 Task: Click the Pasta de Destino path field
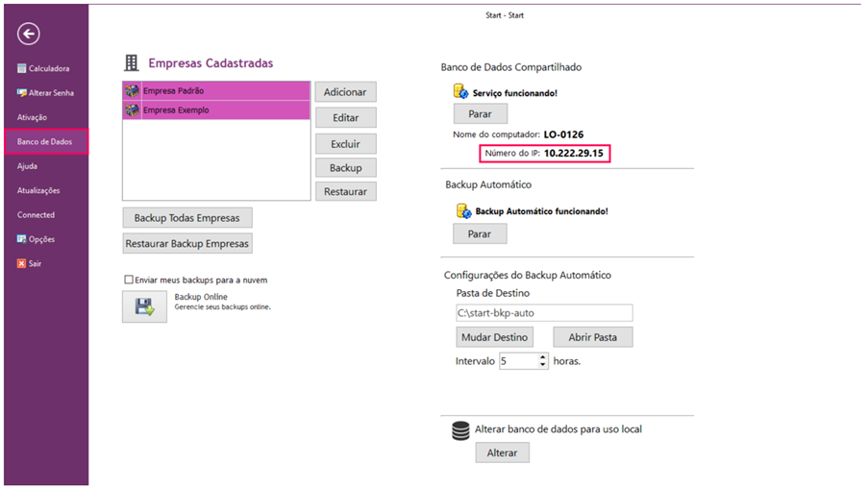point(544,312)
